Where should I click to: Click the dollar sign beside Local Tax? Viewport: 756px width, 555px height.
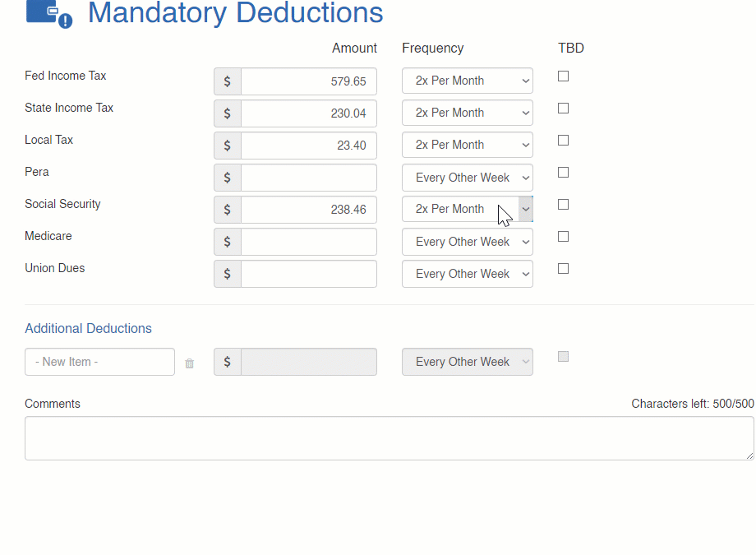click(227, 145)
